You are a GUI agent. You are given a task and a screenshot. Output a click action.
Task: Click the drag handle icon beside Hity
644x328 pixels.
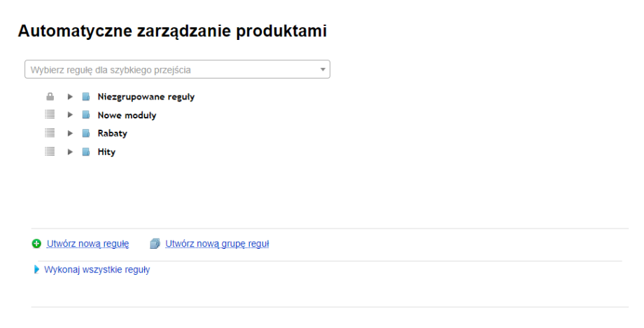50,151
